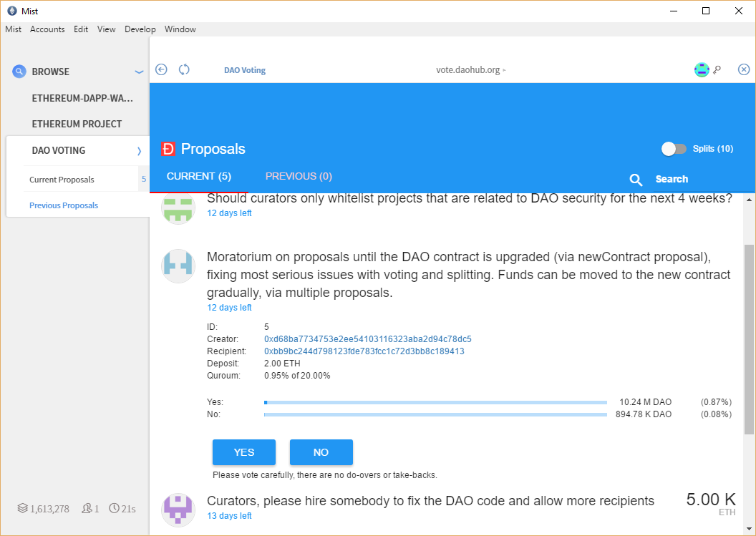Image resolution: width=756 pixels, height=536 pixels.
Task: Switch to the CURRENT (5) tab
Action: coord(198,177)
